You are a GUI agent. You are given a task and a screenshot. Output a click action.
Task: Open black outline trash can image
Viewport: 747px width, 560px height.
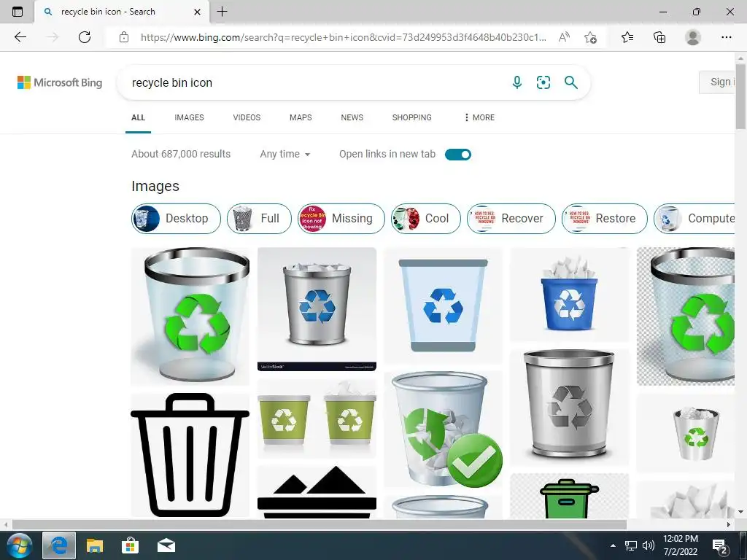190,455
